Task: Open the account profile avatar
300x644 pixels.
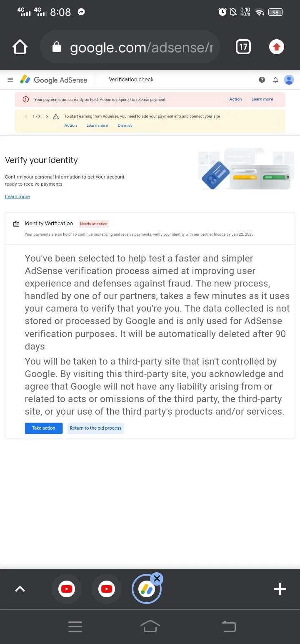Action: (289, 80)
